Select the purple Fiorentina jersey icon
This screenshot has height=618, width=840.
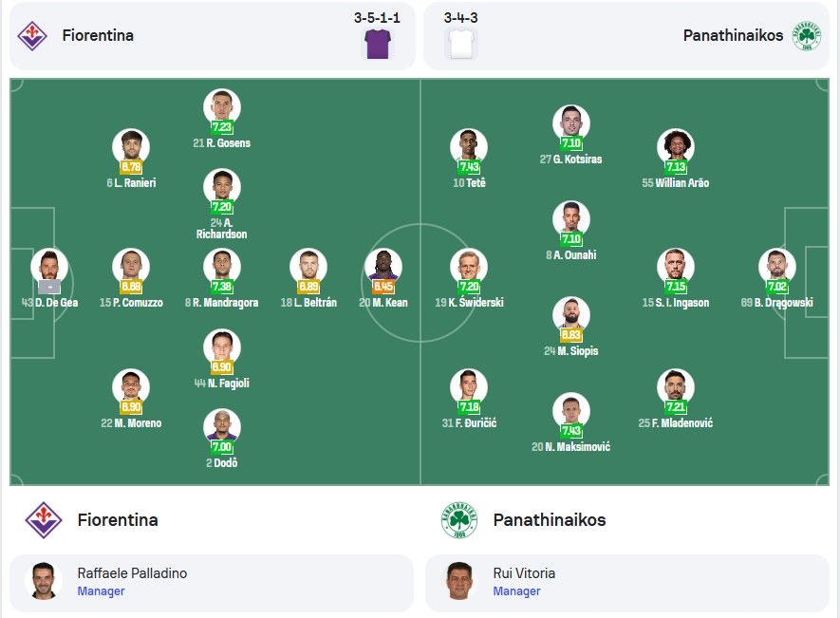tap(378, 44)
